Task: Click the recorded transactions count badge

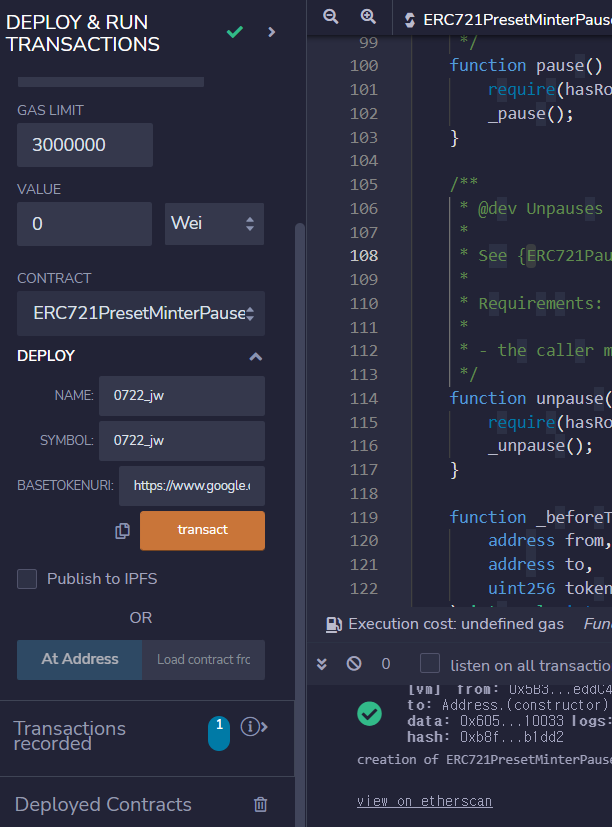Action: tap(219, 733)
